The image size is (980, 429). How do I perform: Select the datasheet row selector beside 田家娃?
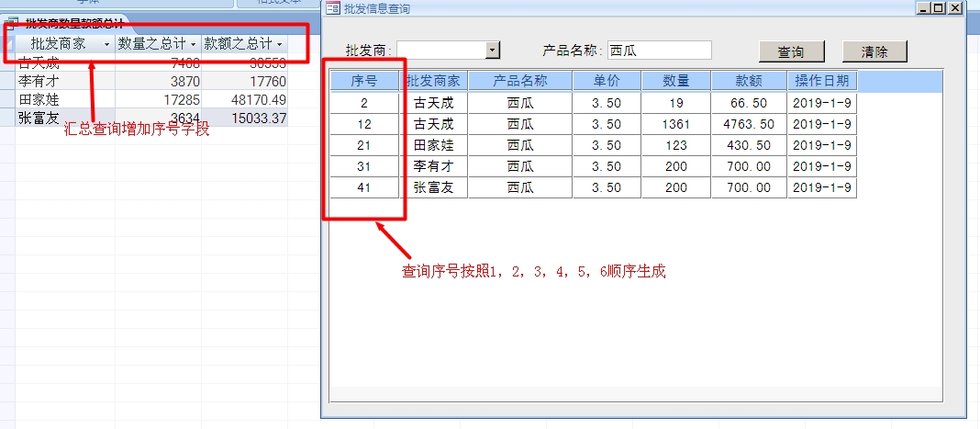tap(7, 99)
